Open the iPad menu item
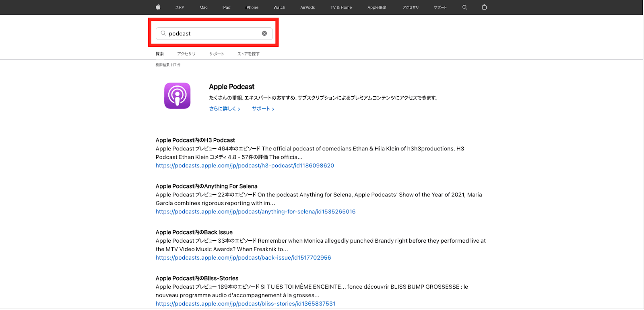This screenshot has width=644, height=310. (x=227, y=7)
